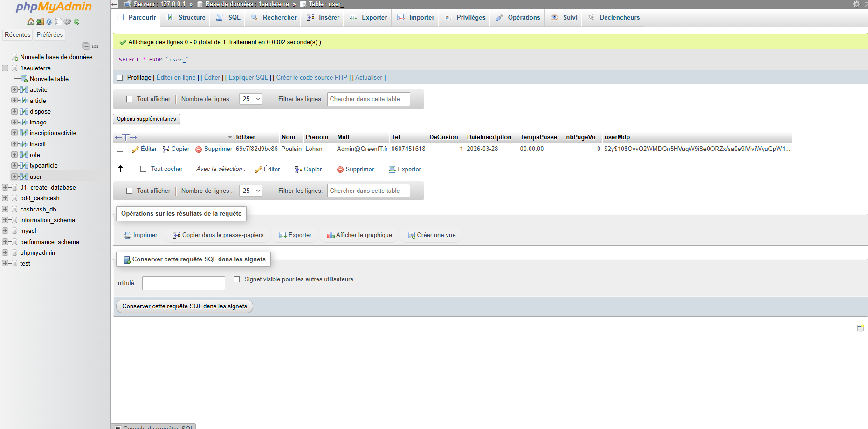
Task: Enable the Profilage checkbox
Action: [x=120, y=78]
